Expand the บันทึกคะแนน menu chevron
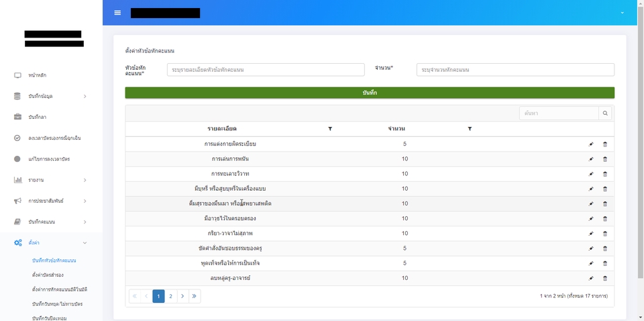The width and height of the screenshot is (644, 321). pyautogui.click(x=85, y=222)
